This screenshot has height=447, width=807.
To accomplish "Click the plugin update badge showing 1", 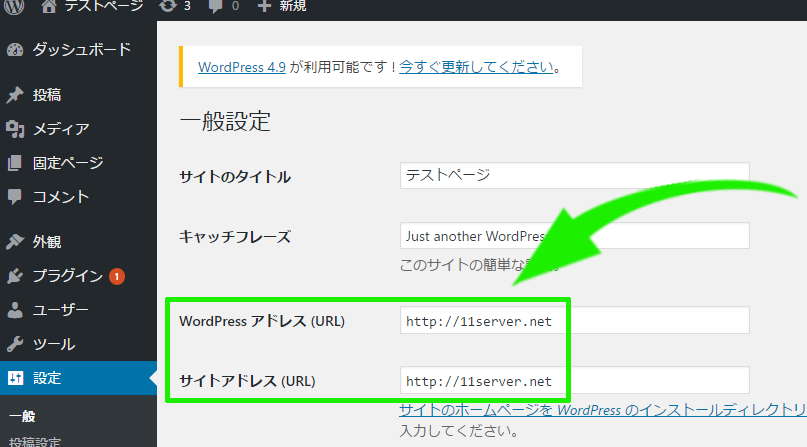I will click(x=117, y=277).
